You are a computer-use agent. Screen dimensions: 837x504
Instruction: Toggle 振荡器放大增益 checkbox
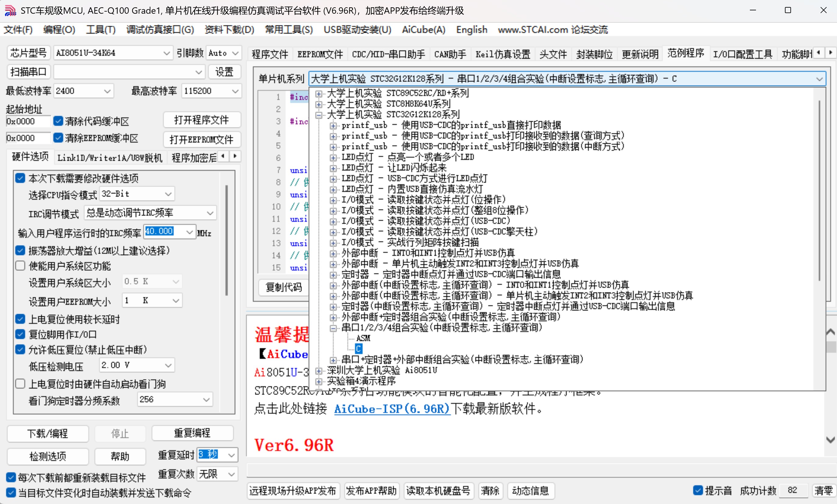[x=20, y=251]
